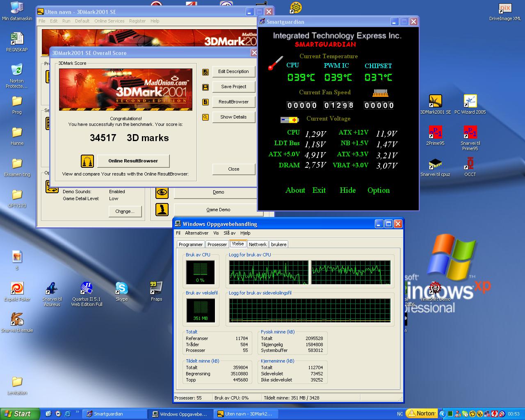
Task: Click the Demo eye icon in 3DMark
Action: [x=162, y=192]
